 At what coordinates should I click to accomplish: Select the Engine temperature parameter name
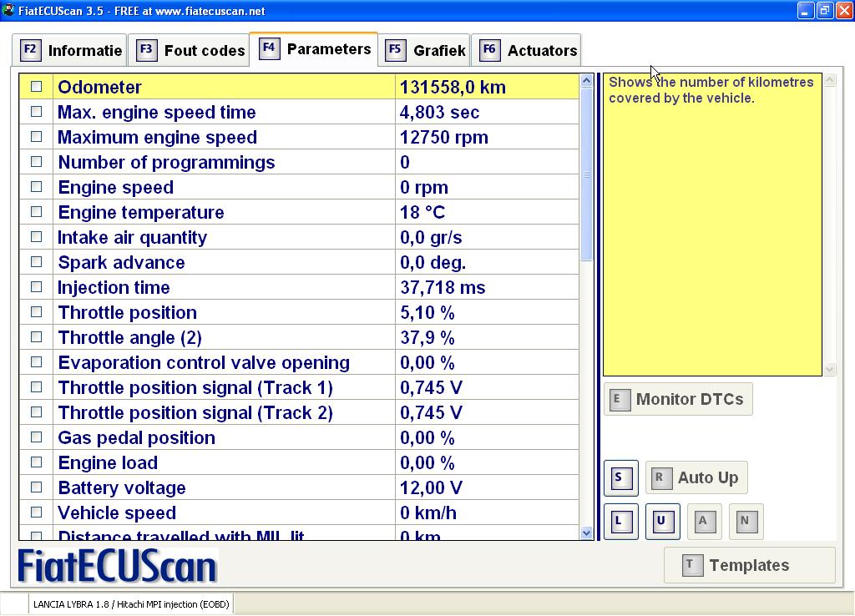point(141,213)
